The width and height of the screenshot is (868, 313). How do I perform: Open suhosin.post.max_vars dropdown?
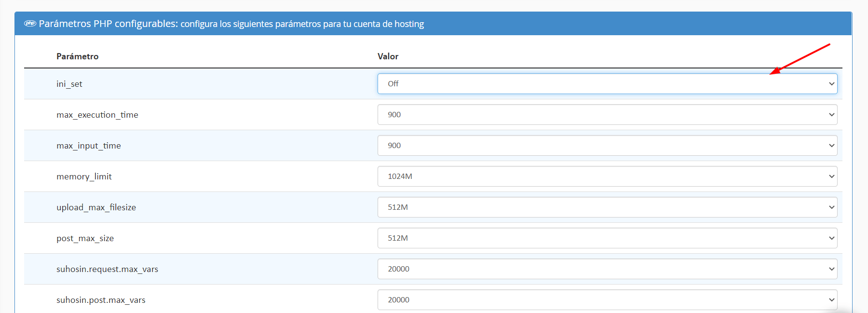[x=607, y=299]
